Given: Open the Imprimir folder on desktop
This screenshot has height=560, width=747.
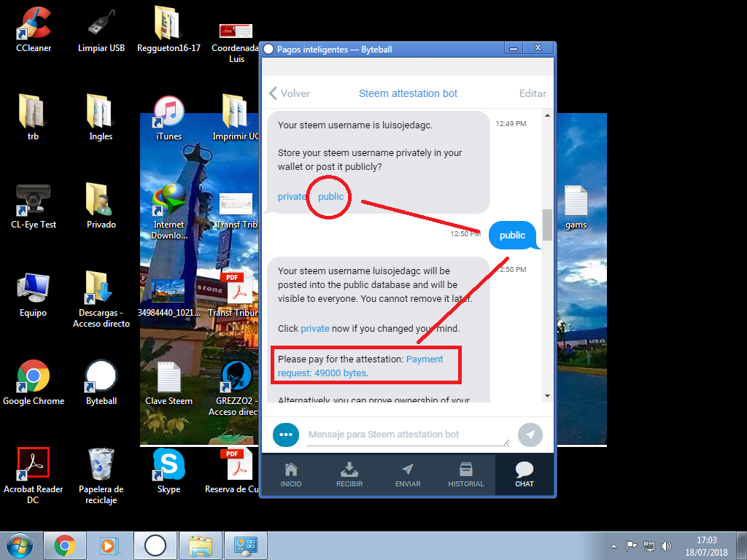Looking at the screenshot, I should point(236,117).
